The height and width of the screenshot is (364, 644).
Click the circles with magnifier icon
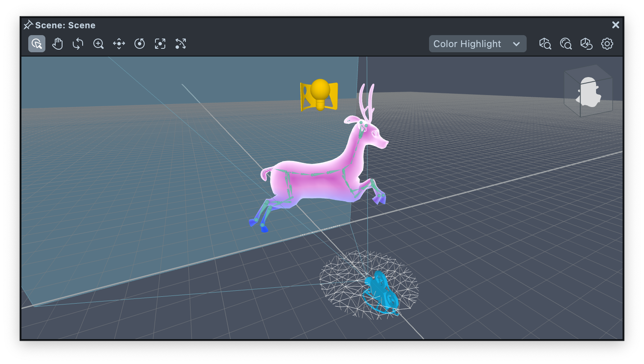(566, 44)
